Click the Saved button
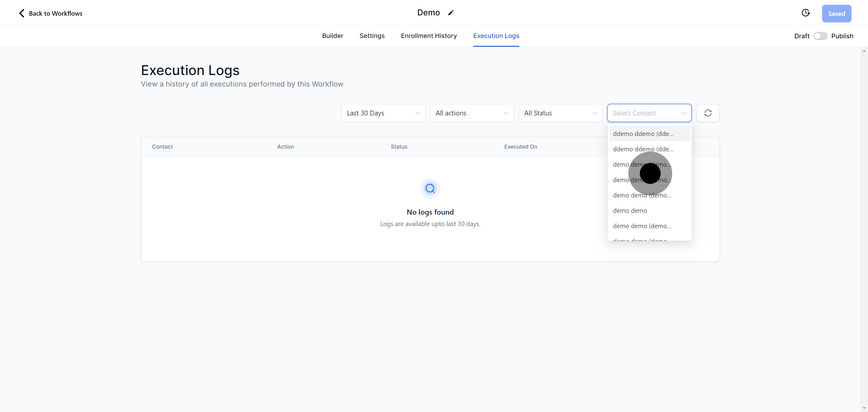This screenshot has width=868, height=412. coord(836,14)
